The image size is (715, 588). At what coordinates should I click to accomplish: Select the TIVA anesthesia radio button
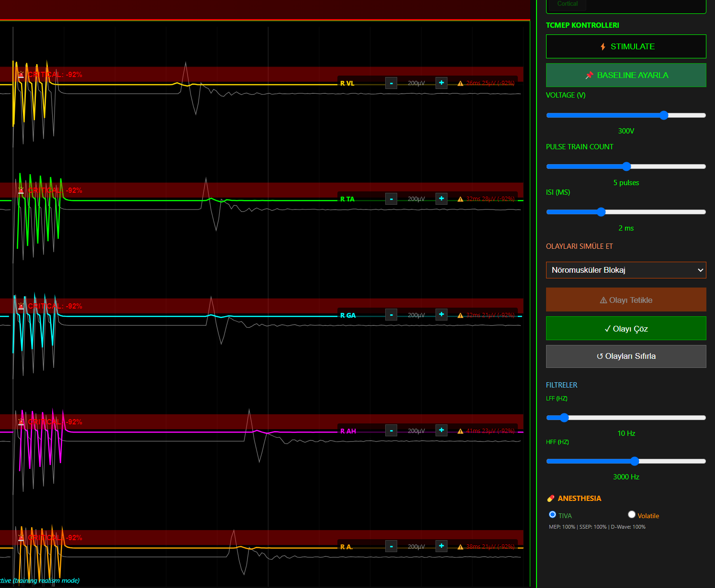click(552, 515)
